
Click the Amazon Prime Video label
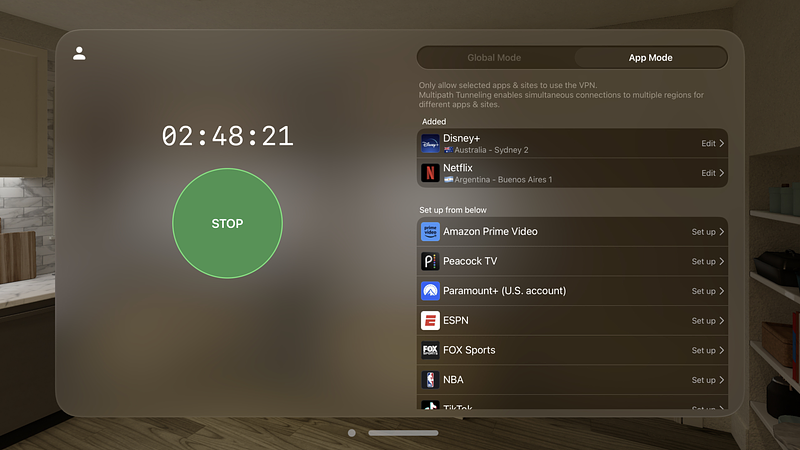point(490,232)
